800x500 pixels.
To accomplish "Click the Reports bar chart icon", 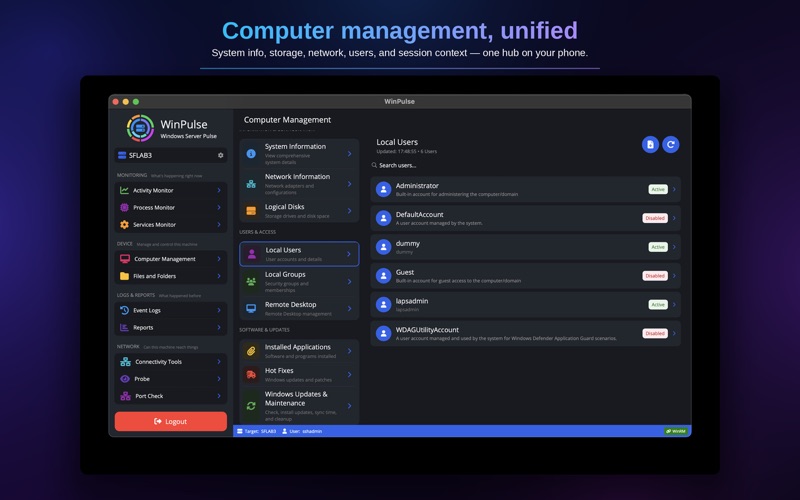I will 124,328.
